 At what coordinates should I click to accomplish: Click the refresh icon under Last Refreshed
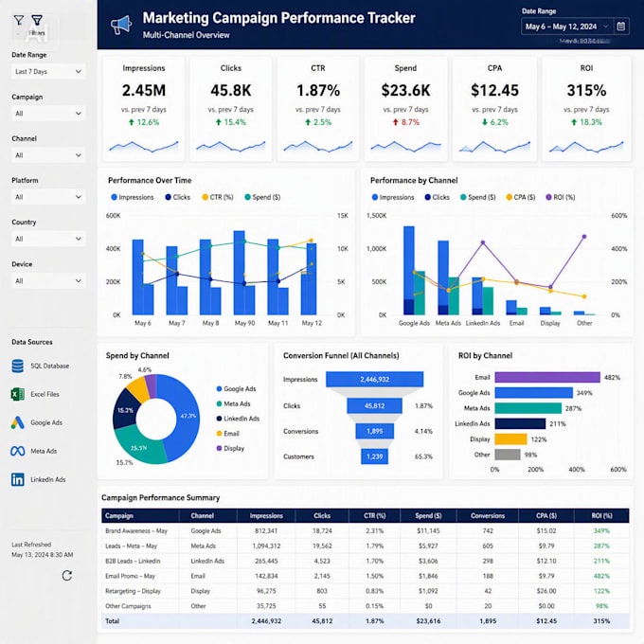coord(67,576)
